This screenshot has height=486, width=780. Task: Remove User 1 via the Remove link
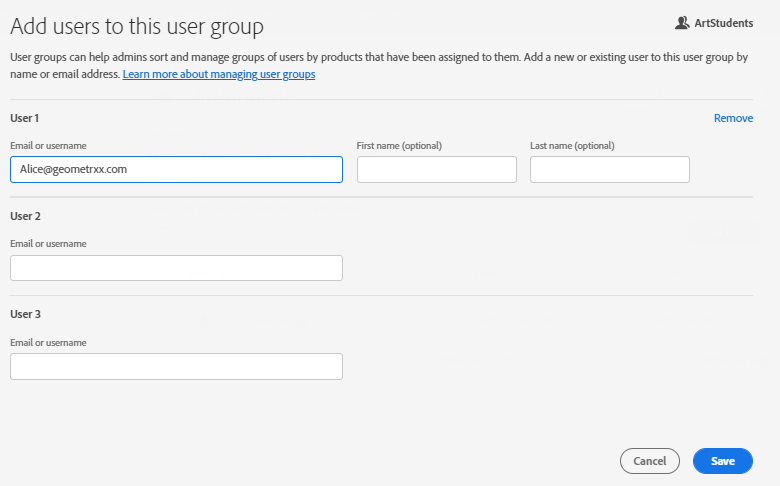(x=733, y=118)
